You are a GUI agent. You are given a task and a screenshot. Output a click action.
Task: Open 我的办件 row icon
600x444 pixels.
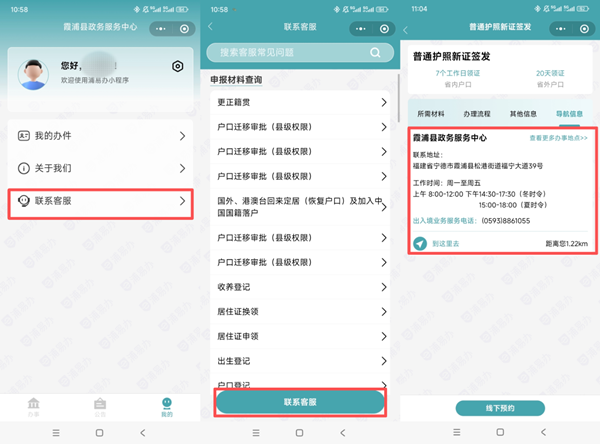[x=24, y=135]
